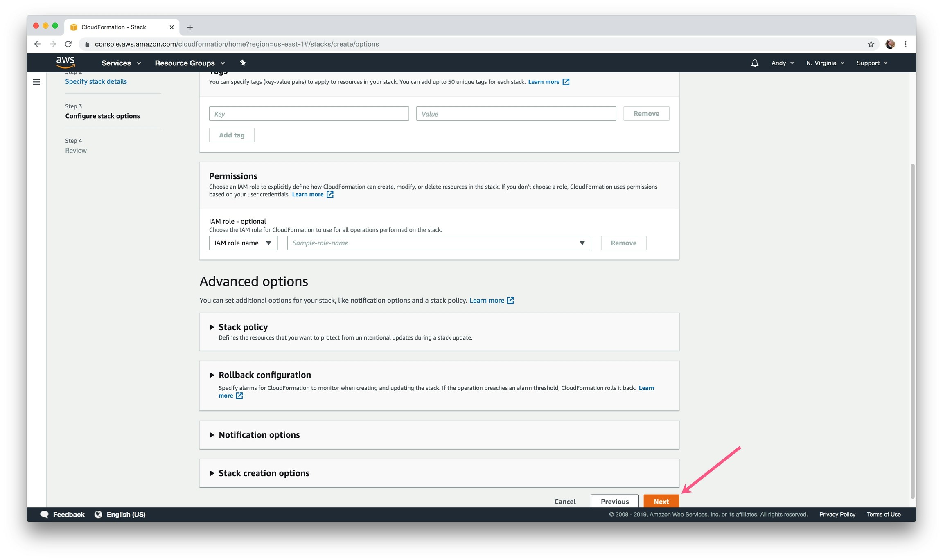Open external link icon beside Permissions Learn more
Screen dimensions: 943x560
pyautogui.click(x=330, y=194)
